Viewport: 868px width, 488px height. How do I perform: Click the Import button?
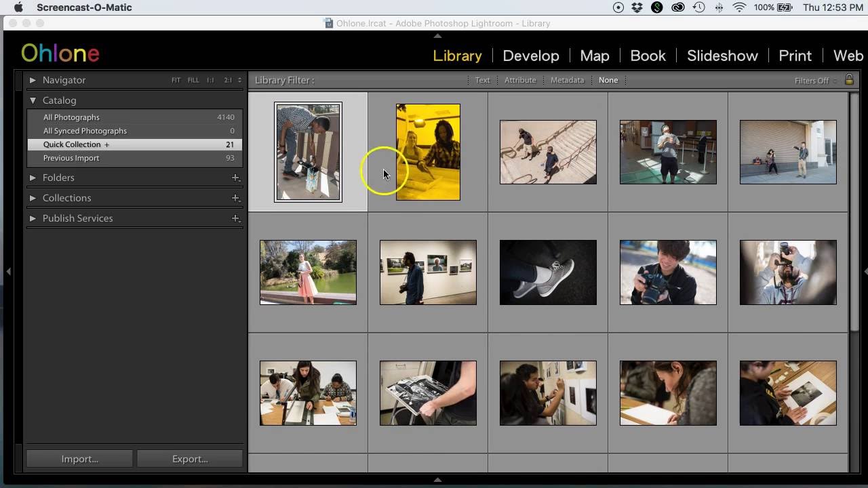tap(79, 459)
